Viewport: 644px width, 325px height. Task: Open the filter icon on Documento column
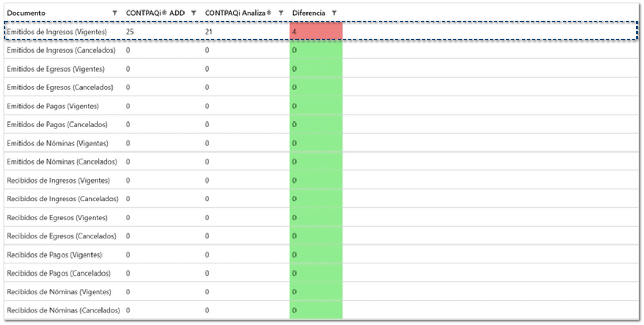(x=115, y=13)
